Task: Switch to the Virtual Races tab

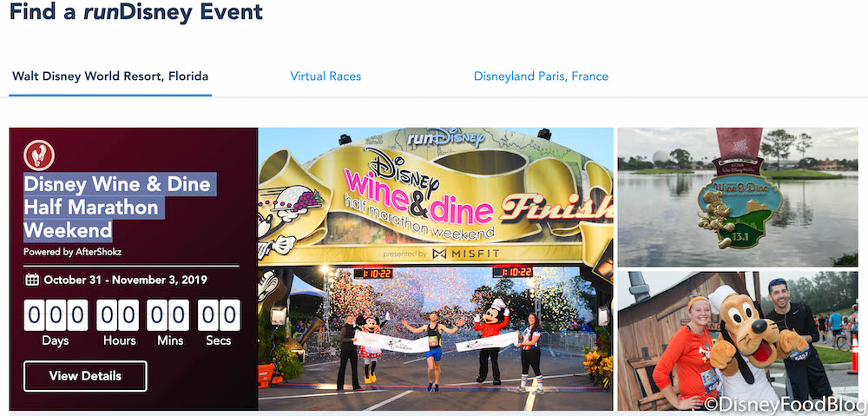Action: [325, 76]
